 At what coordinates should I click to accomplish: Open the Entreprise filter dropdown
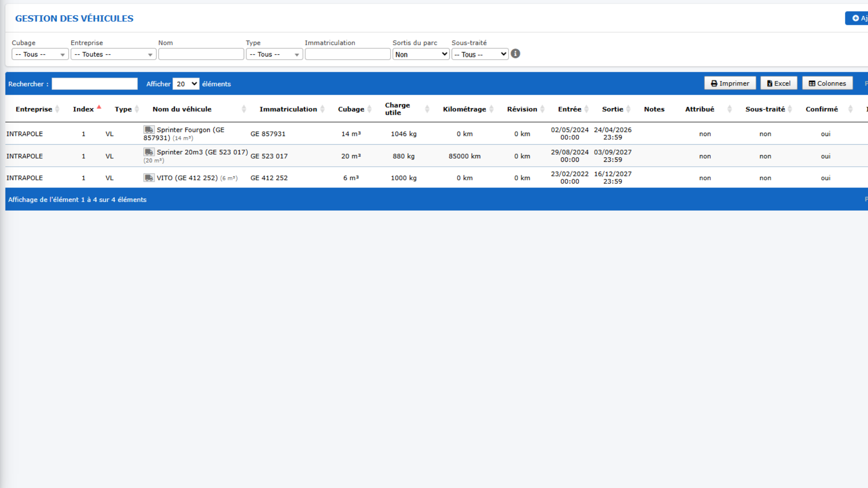[113, 54]
